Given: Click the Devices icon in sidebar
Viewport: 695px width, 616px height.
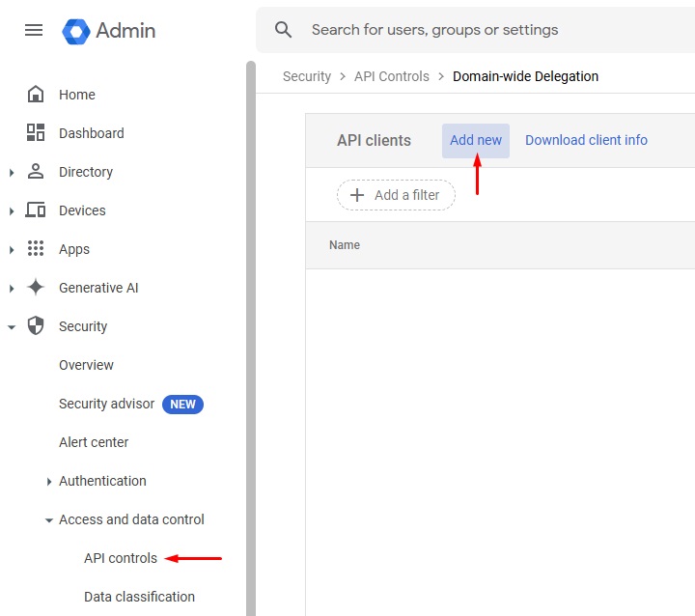Looking at the screenshot, I should coord(36,210).
